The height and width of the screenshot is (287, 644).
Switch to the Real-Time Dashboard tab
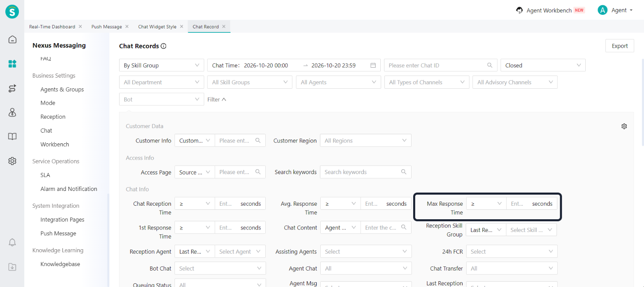[x=52, y=26]
